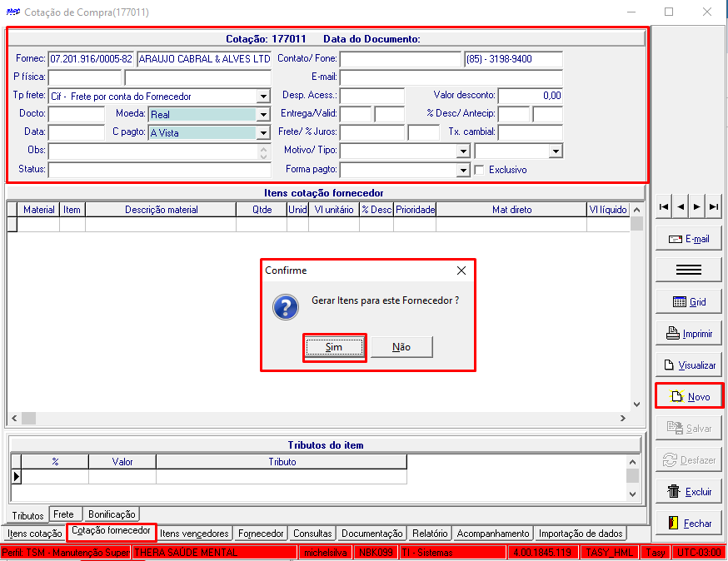Screen dimensions: 728x561
Task: Click the E-mail input field
Action: click(451, 77)
